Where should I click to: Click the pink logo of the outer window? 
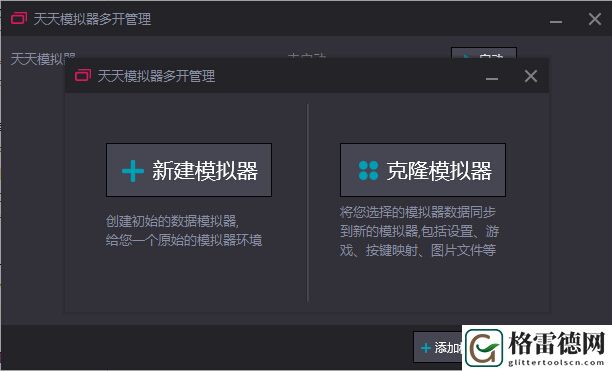[19, 18]
